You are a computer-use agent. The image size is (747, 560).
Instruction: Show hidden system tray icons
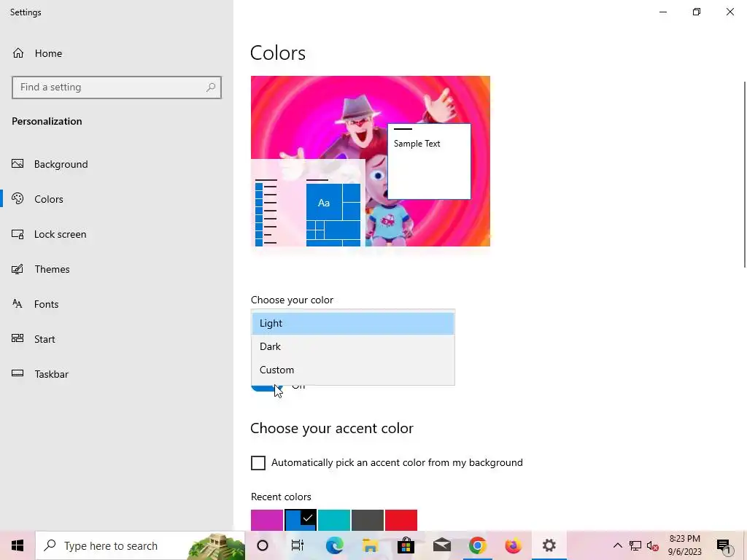[x=617, y=545]
